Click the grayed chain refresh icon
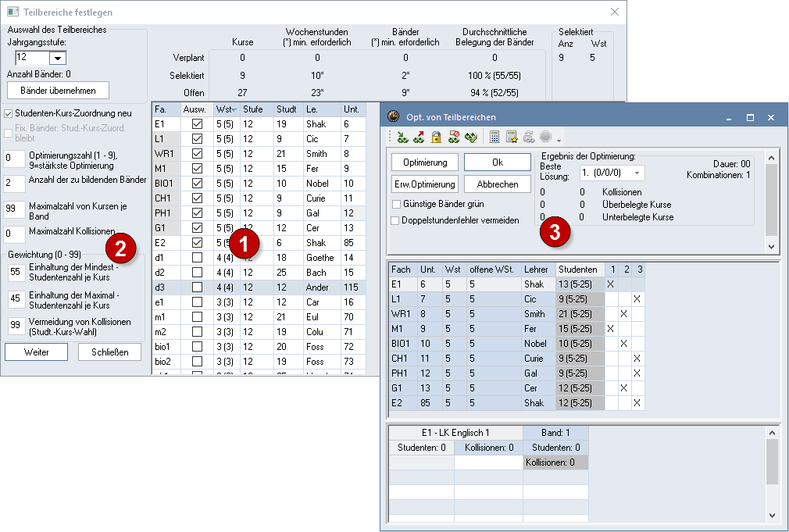This screenshot has height=532, width=789. 529,137
